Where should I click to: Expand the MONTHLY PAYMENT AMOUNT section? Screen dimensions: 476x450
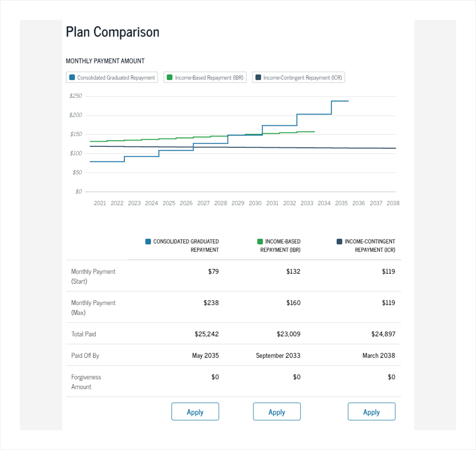point(105,61)
